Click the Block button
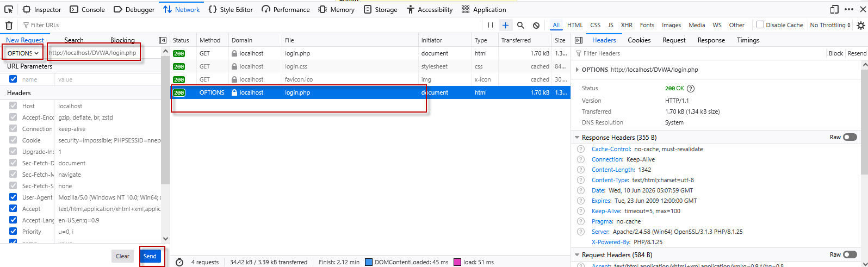This screenshot has width=868, height=267. pos(836,53)
